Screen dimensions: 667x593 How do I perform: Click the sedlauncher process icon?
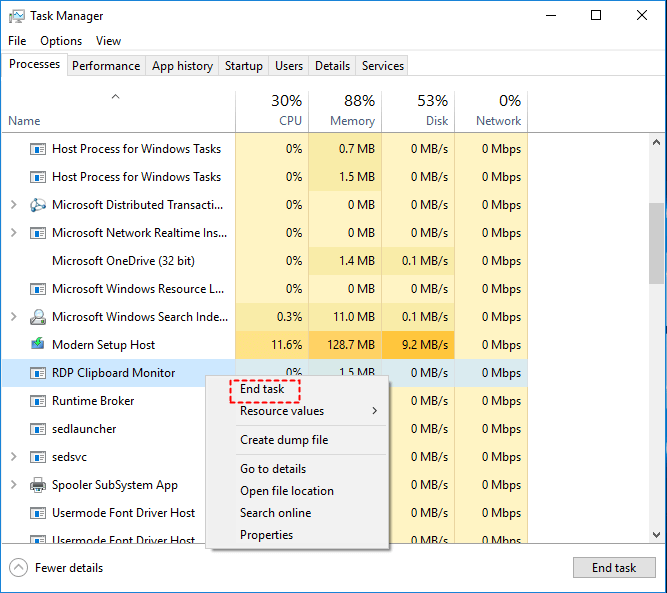[x=38, y=429]
